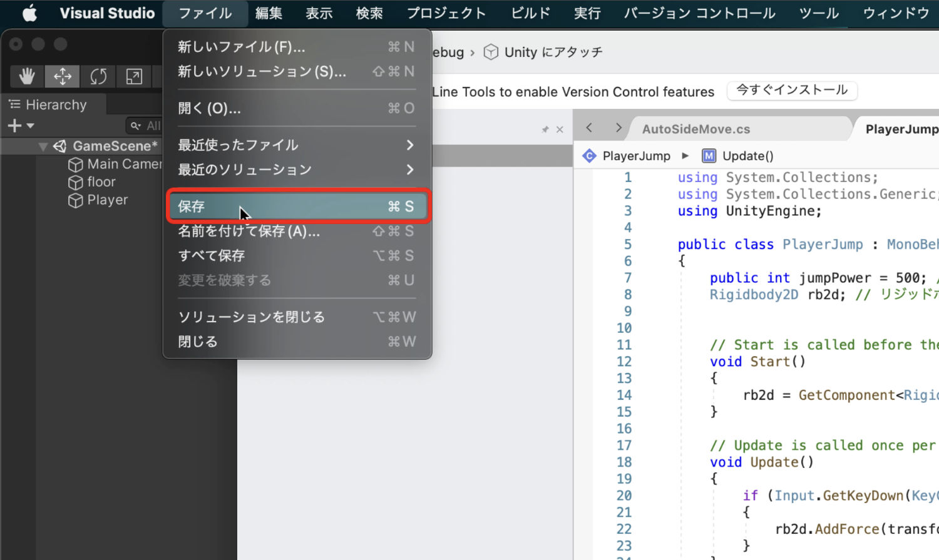Choose 新しいファイル(F)... menu item
The image size is (939, 560).
click(297, 47)
